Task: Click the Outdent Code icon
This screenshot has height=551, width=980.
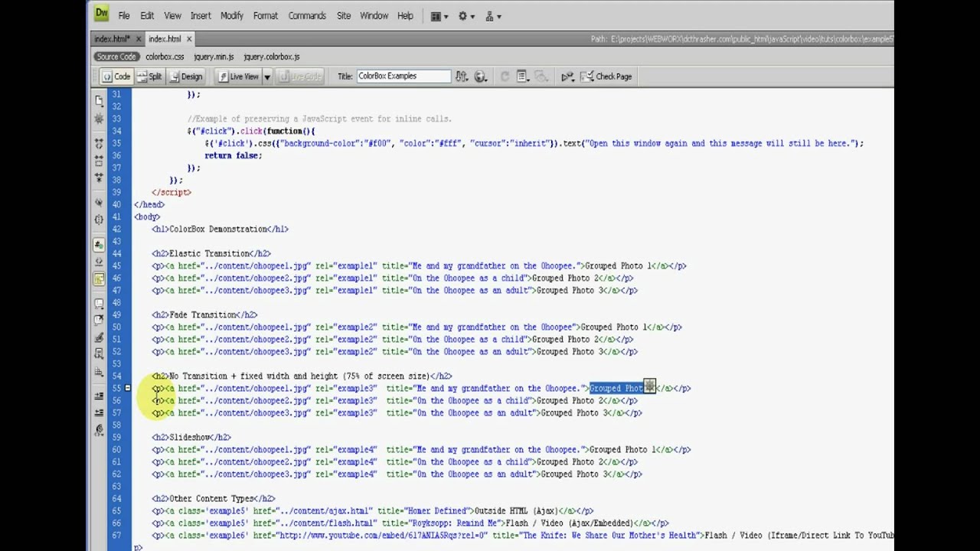Action: click(x=99, y=413)
